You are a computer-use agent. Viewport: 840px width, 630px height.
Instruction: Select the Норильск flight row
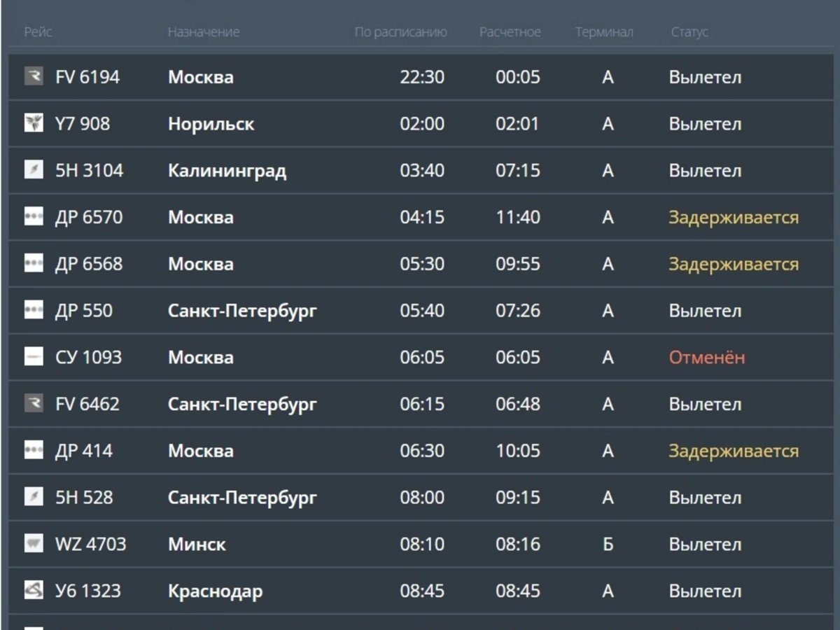pos(211,124)
